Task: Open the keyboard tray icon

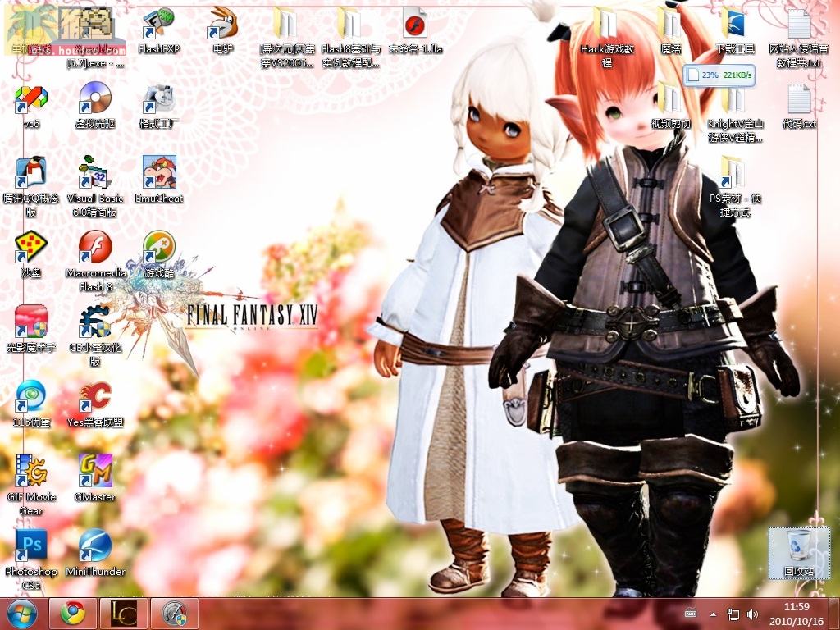Action: pos(691,614)
